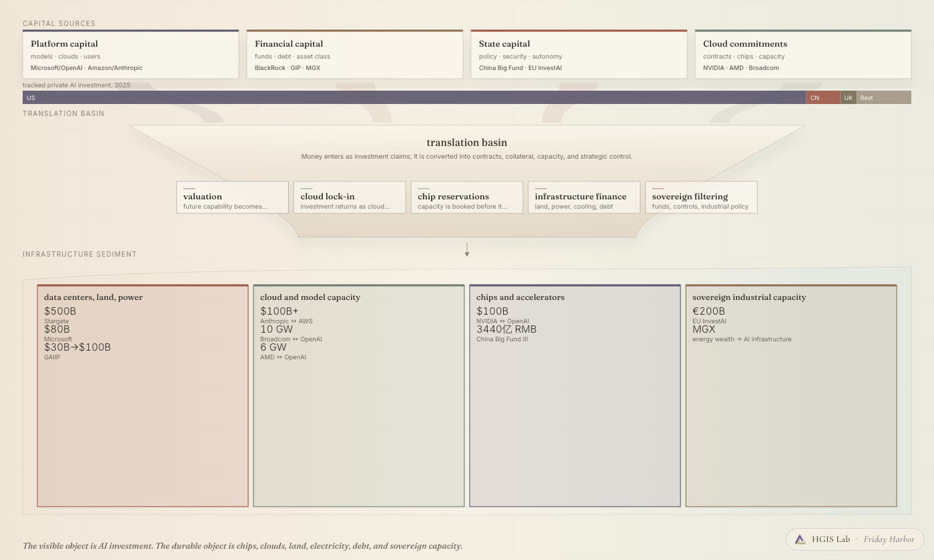Click 'funds · debt · asset class' subtitle

point(292,57)
